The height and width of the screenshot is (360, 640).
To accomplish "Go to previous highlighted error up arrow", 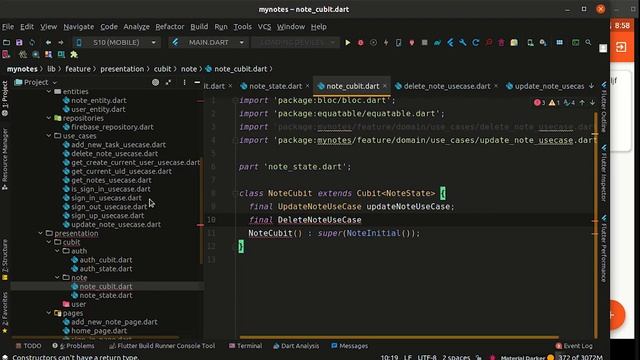I will [x=582, y=102].
